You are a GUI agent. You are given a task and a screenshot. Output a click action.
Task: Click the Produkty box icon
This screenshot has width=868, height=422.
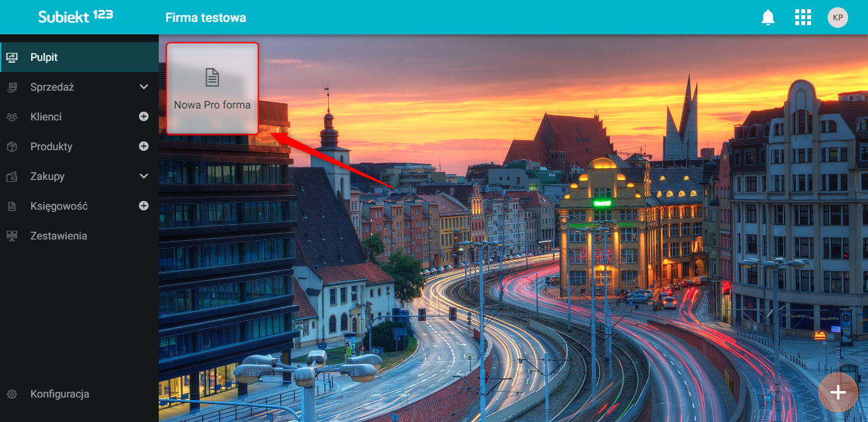[12, 147]
